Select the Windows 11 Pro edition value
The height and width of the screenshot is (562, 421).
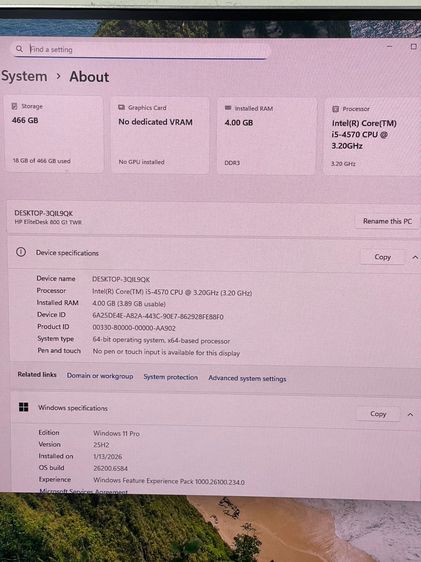116,433
